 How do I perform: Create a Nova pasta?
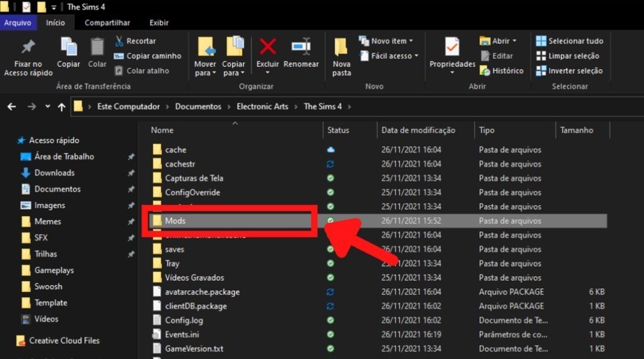coord(341,57)
